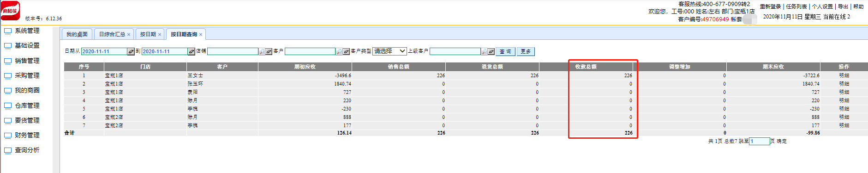
Task: Clear the 上级客户 field with eraser icon
Action: pyautogui.click(x=491, y=51)
